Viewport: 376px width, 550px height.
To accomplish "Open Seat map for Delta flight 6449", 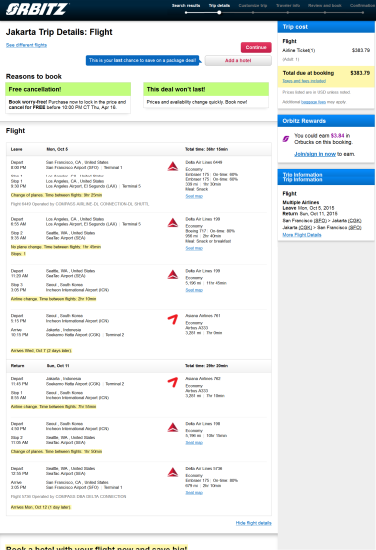I will pyautogui.click(x=194, y=196).
